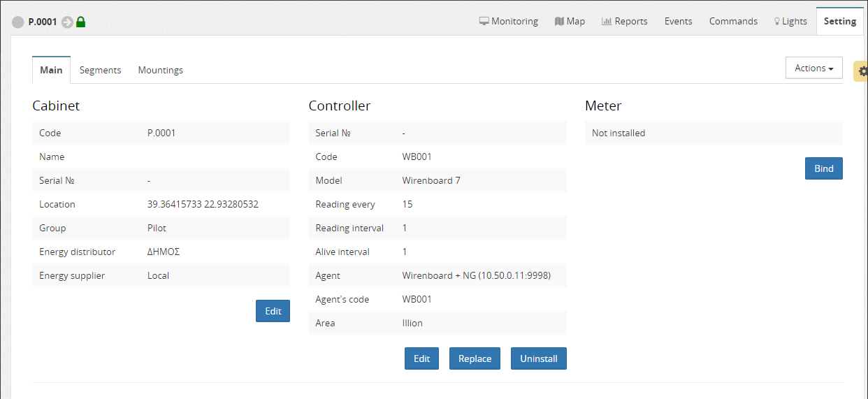
Task: Open the gear settings side panel
Action: pos(862,71)
